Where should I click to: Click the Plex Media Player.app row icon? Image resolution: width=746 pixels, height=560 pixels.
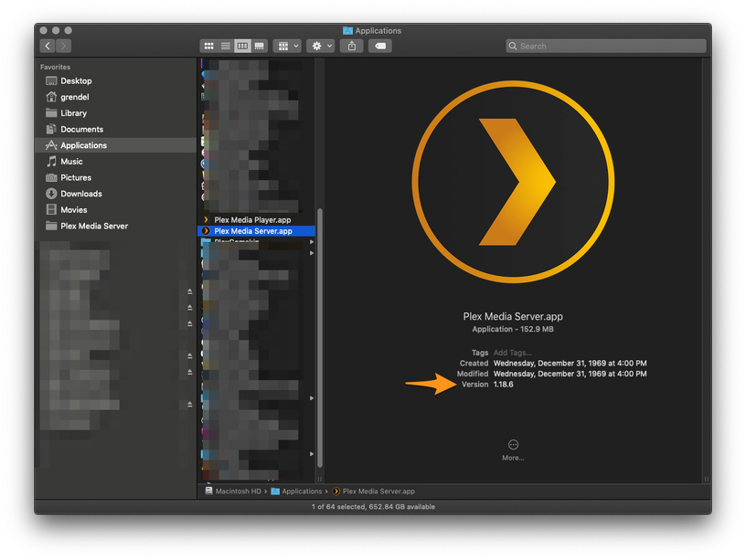tap(206, 220)
